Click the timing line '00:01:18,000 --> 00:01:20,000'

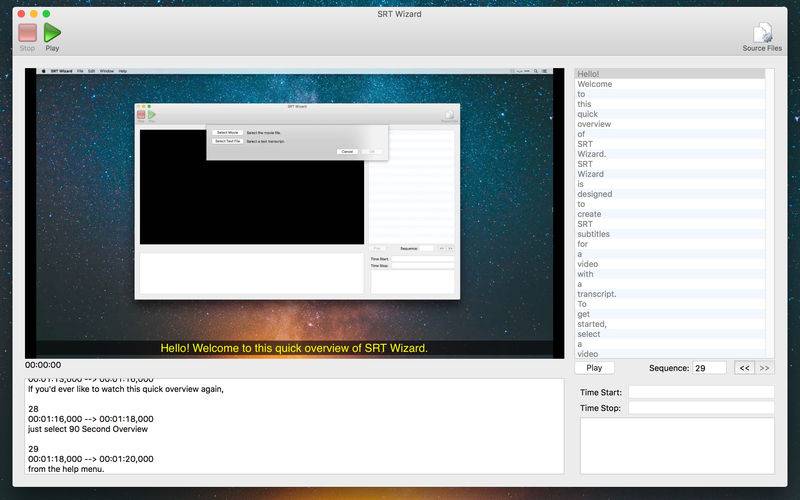91,459
